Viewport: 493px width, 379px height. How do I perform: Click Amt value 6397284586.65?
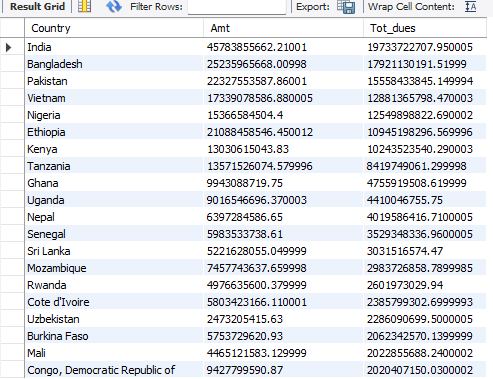[x=245, y=217]
